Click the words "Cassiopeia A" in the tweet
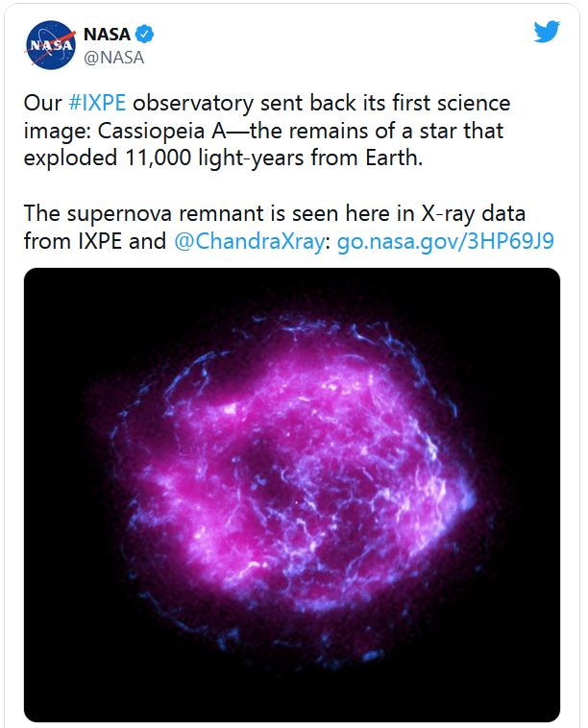The image size is (588, 728). (179, 131)
